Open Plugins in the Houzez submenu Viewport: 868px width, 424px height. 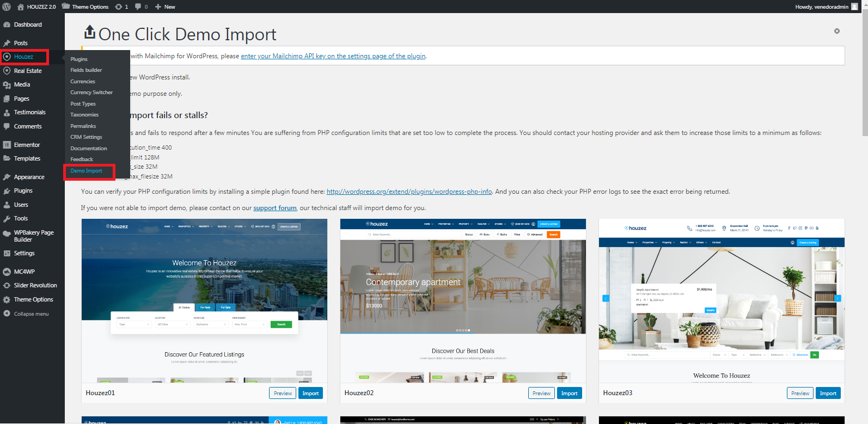pos(79,59)
